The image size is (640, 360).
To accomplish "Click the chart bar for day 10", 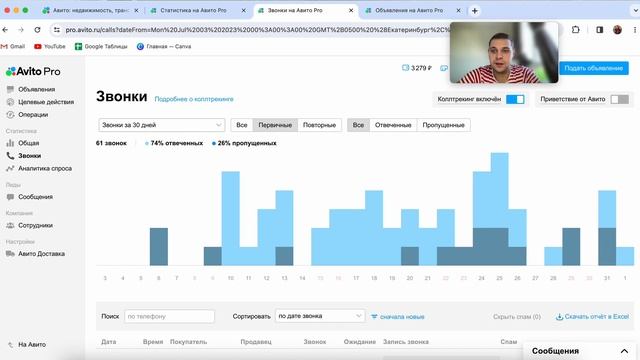I will (x=231, y=218).
